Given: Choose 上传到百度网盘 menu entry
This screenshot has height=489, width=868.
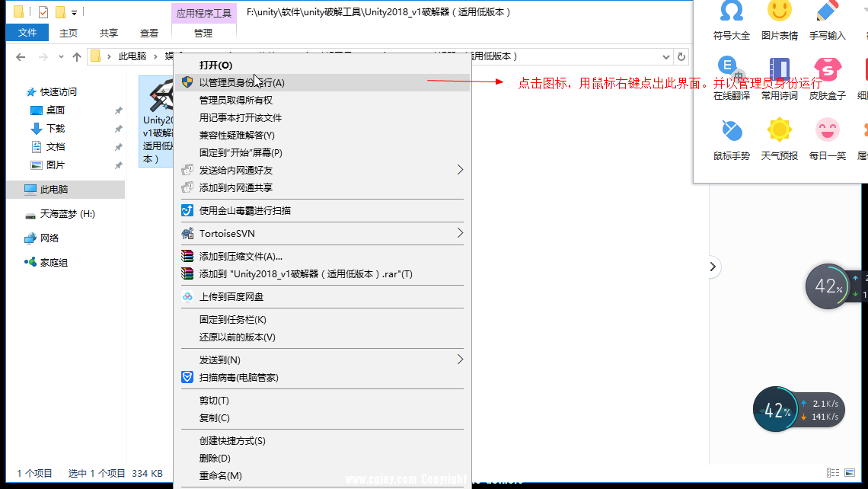Looking at the screenshot, I should (322, 297).
